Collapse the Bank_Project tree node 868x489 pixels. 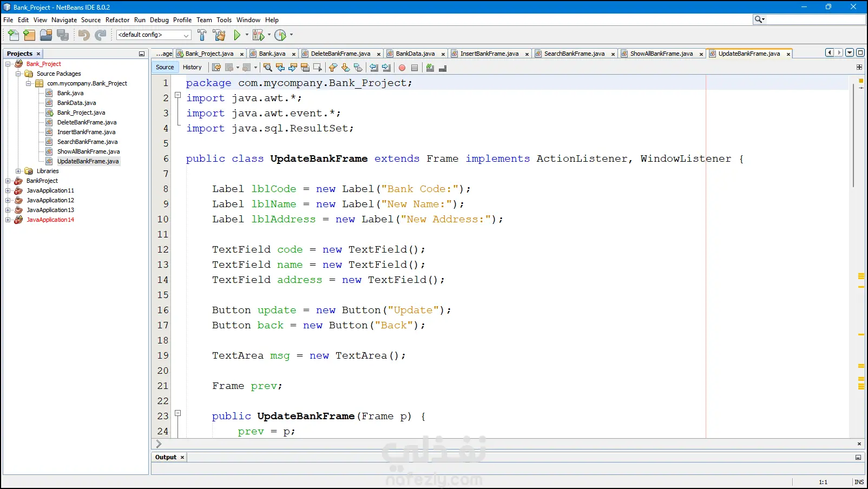[x=8, y=64]
